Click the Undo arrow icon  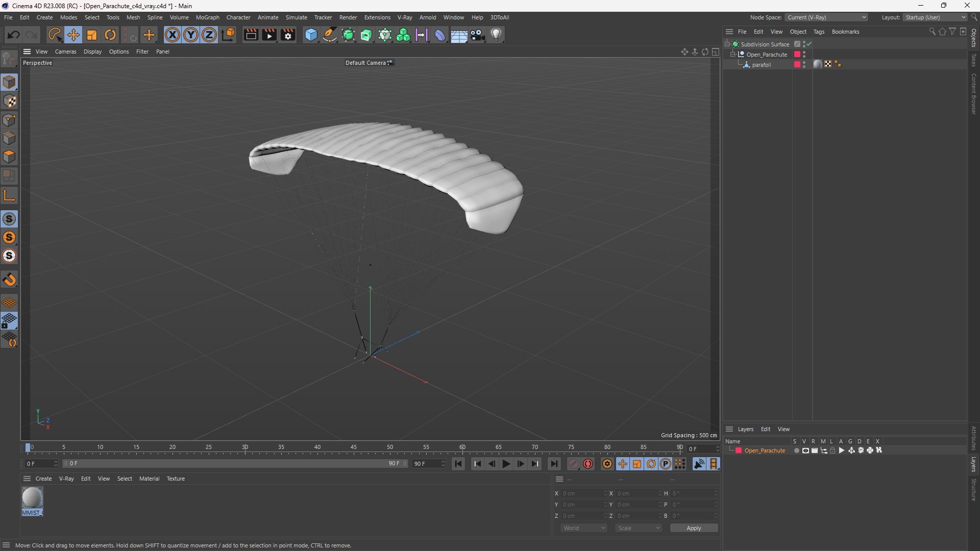(14, 35)
